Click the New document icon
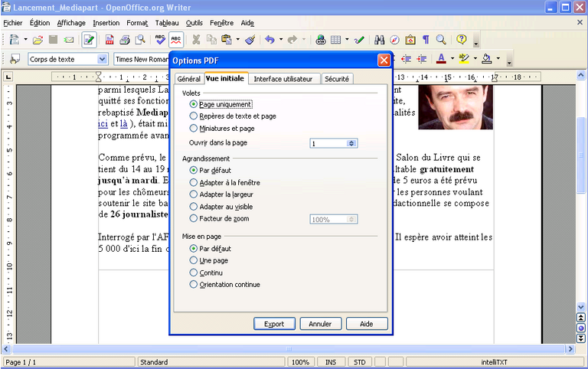 tap(15, 39)
